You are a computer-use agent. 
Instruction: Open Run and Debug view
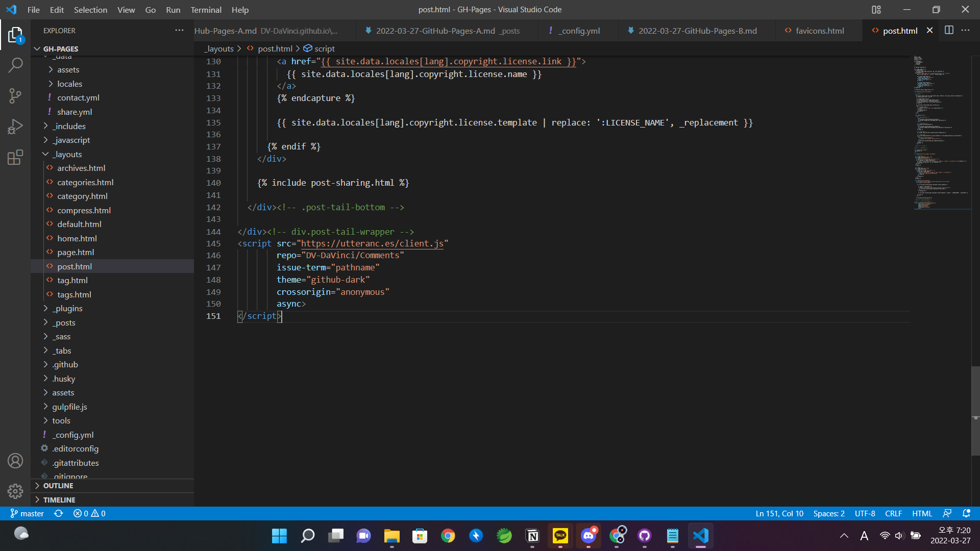15,126
